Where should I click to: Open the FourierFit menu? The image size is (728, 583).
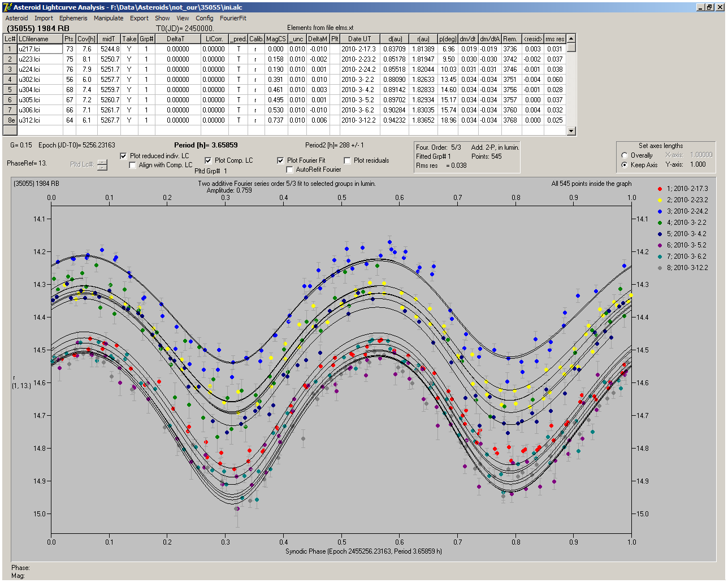pos(233,18)
